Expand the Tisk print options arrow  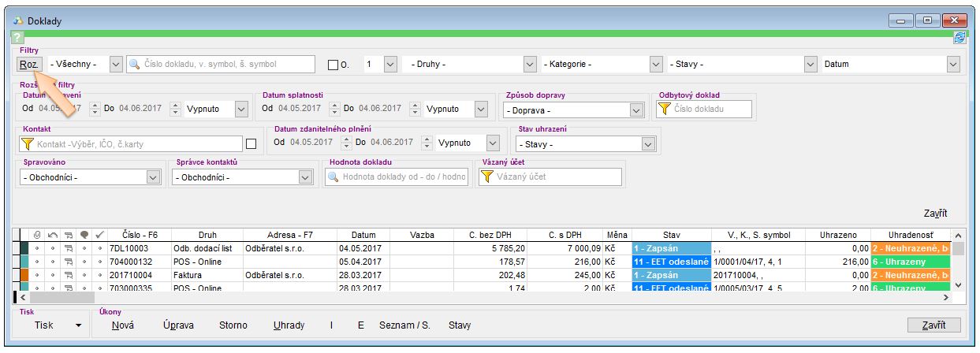click(78, 325)
